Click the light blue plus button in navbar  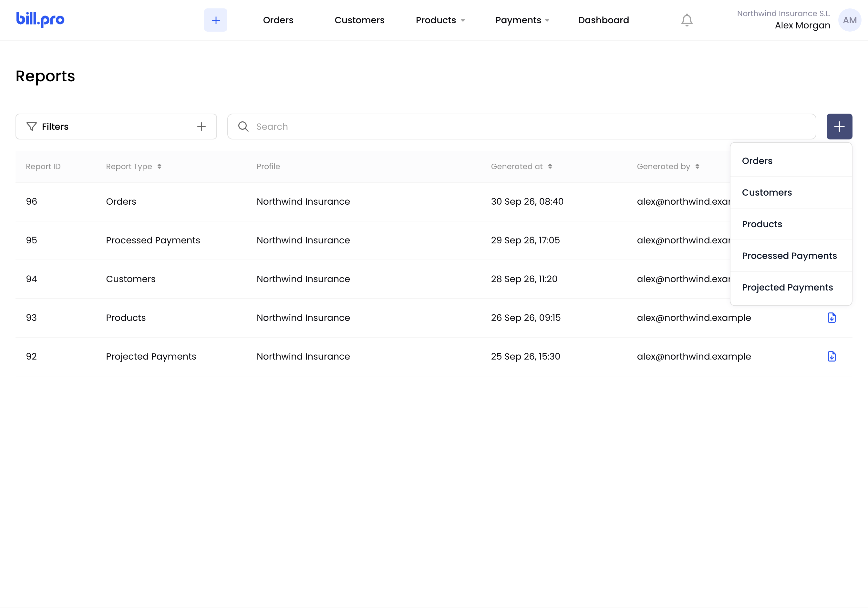(x=215, y=20)
